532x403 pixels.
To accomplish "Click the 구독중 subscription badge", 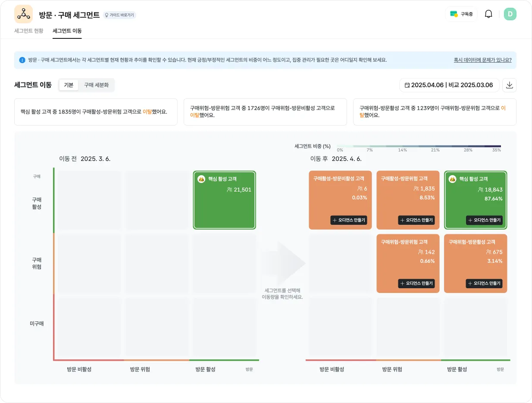I will (x=461, y=14).
